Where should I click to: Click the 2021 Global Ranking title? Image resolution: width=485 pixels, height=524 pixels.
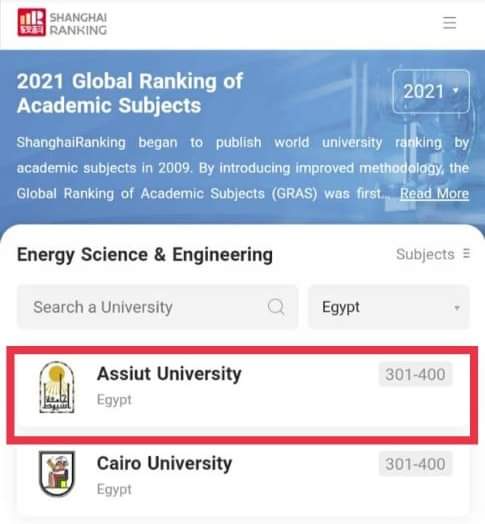coord(130,93)
